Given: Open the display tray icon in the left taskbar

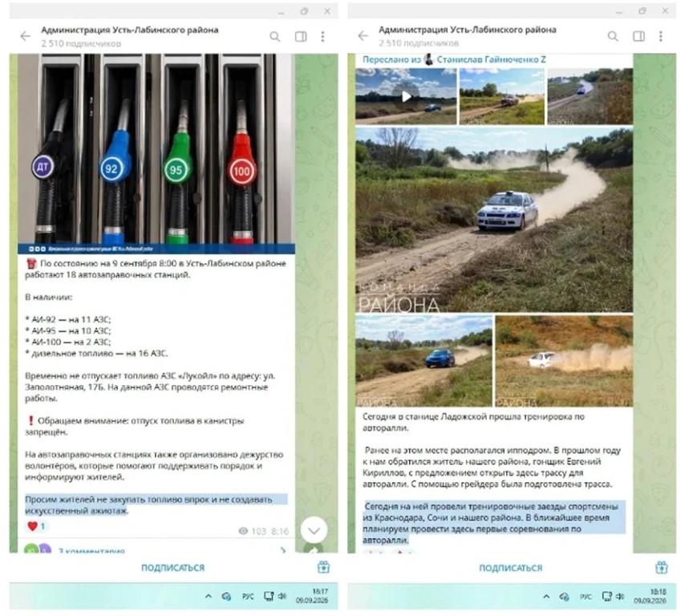Looking at the screenshot, I should pyautogui.click(x=269, y=596).
